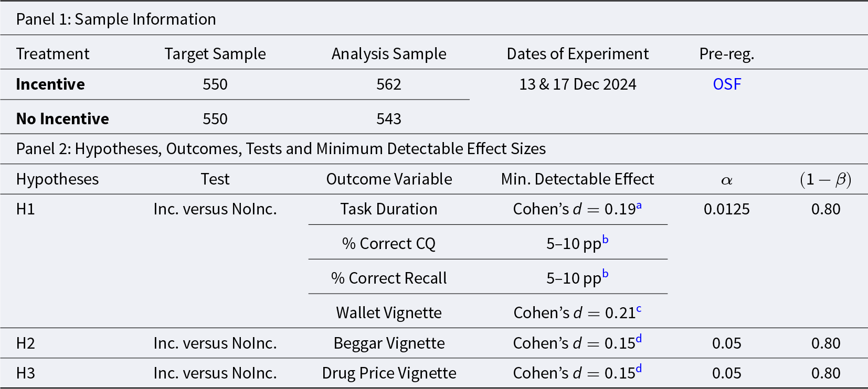868x389 pixels.
Task: Open the OSF pre-registration link
Action: pyautogui.click(x=727, y=84)
